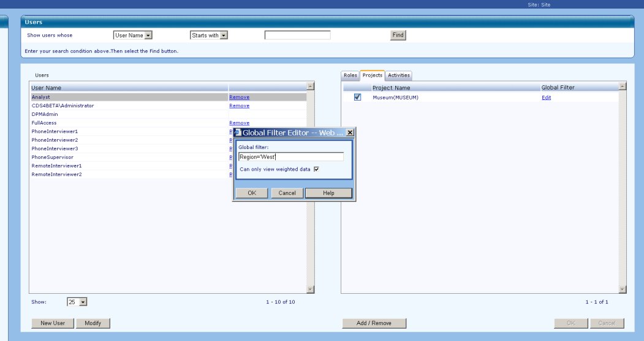Viewport: 644px width, 341px height.
Task: Click the Museum(MUSEUM) project name
Action: point(395,98)
